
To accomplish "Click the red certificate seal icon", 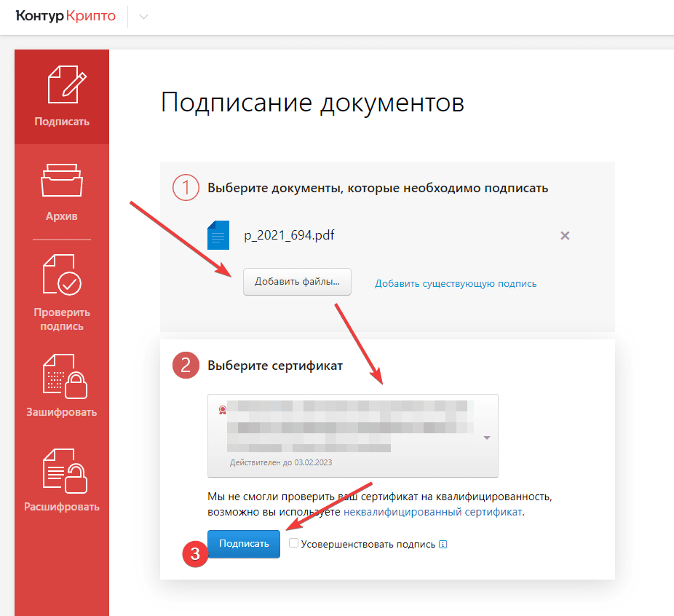I will [221, 410].
